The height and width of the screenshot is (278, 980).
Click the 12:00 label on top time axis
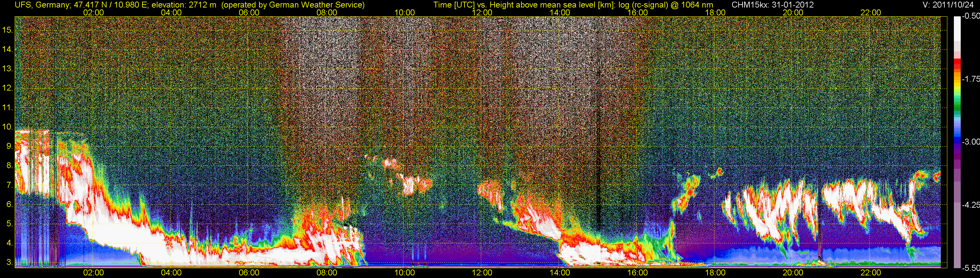click(482, 12)
